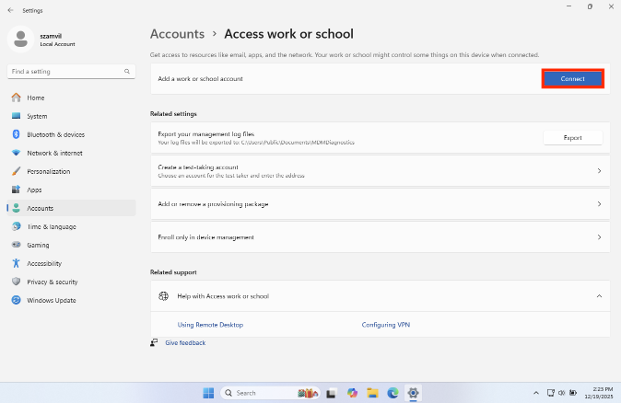Image resolution: width=621 pixels, height=403 pixels.
Task: Open Apps settings section
Action: point(34,189)
